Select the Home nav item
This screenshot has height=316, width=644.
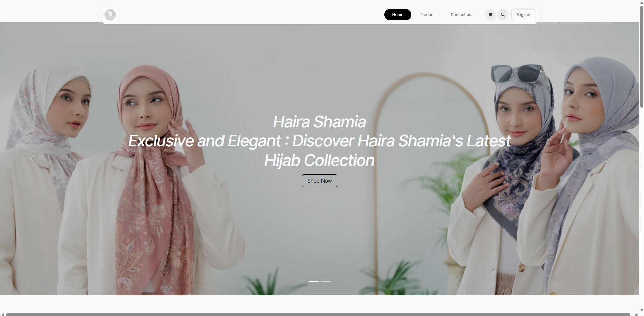click(398, 15)
